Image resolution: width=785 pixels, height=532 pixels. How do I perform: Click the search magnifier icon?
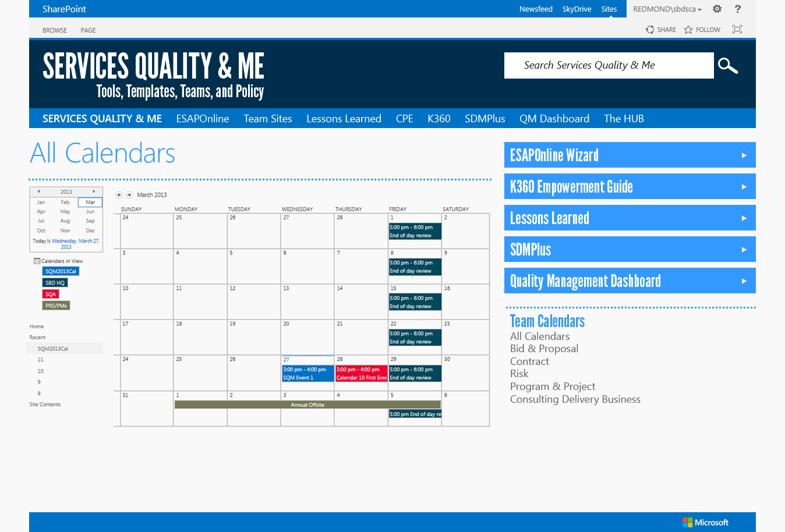point(728,66)
